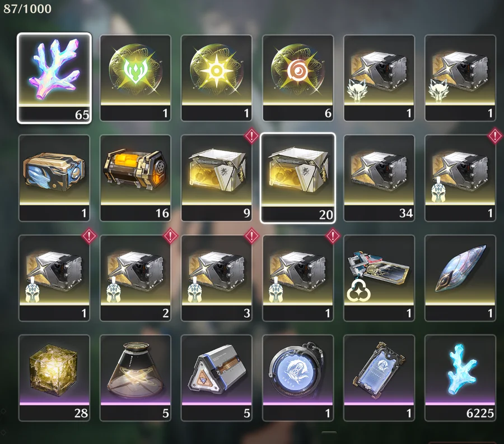Select the helmet box with quantity 2
504x444 pixels.
coord(136,278)
